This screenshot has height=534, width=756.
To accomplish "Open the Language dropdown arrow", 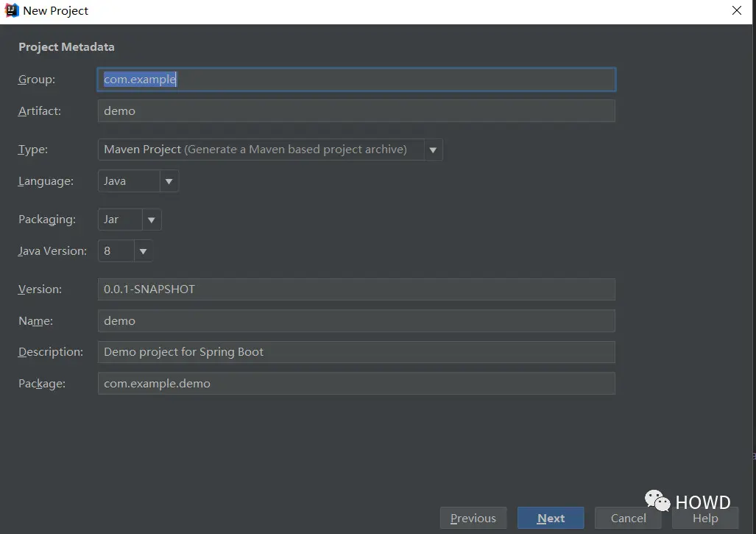I will coord(169,181).
